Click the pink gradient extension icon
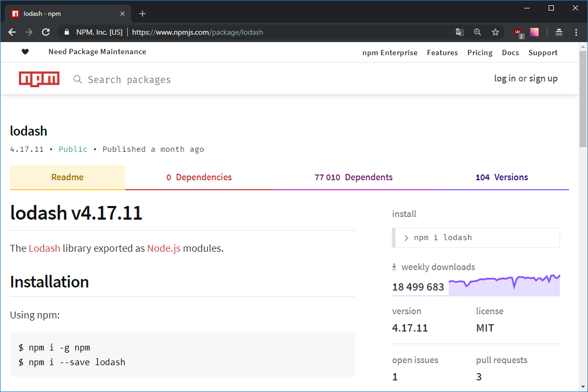588x392 pixels. tap(534, 32)
